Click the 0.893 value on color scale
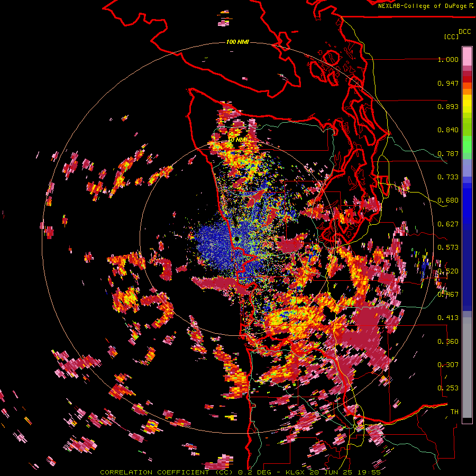This screenshot has width=476, height=476. tap(448, 106)
